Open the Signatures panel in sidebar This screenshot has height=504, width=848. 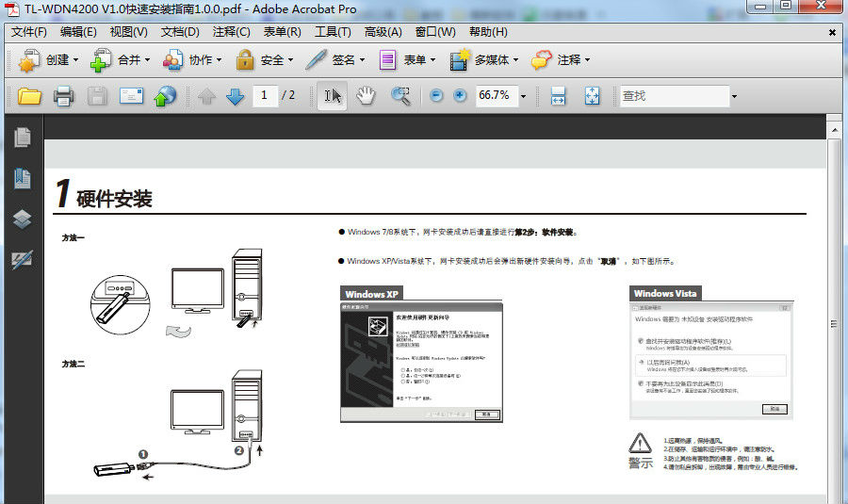click(x=23, y=260)
